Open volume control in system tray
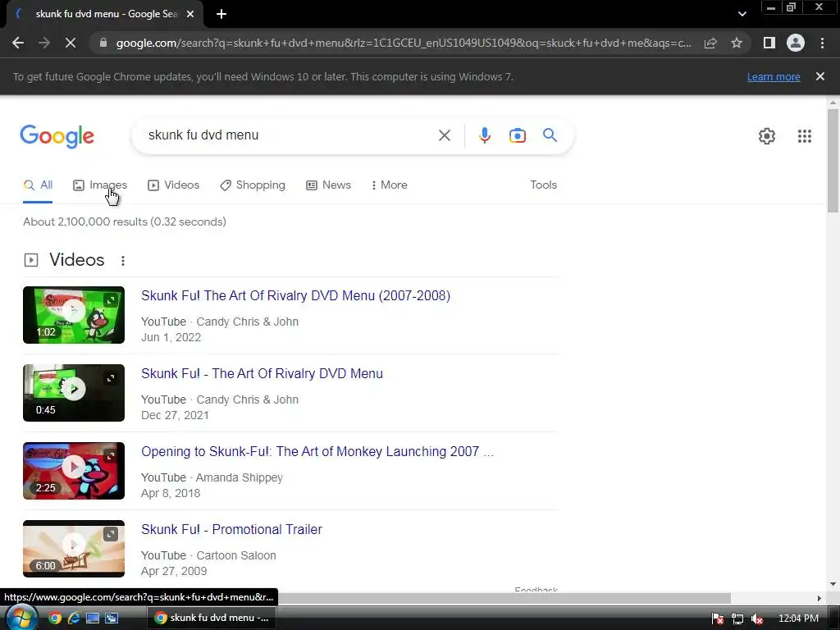The width and height of the screenshot is (840, 630). pos(757,619)
